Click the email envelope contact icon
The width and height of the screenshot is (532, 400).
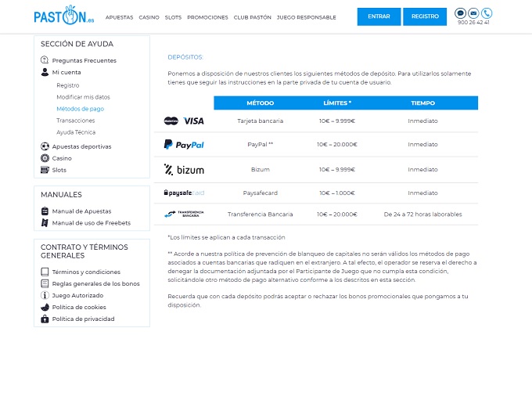pos(473,13)
